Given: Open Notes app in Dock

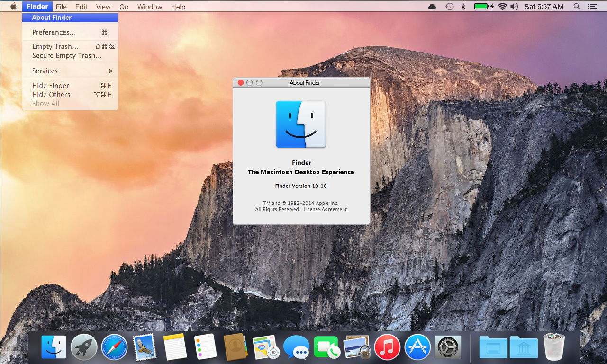Looking at the screenshot, I should (x=175, y=347).
